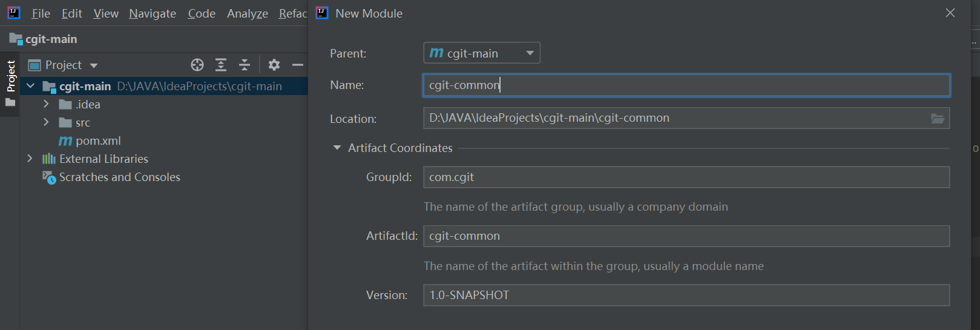Collapse the cgit-main project root

coord(30,86)
